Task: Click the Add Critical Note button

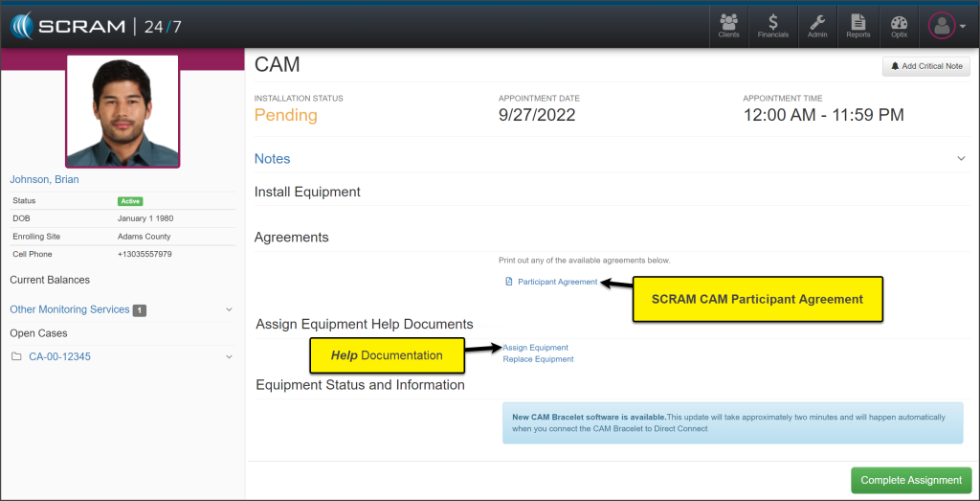Action: (x=925, y=66)
